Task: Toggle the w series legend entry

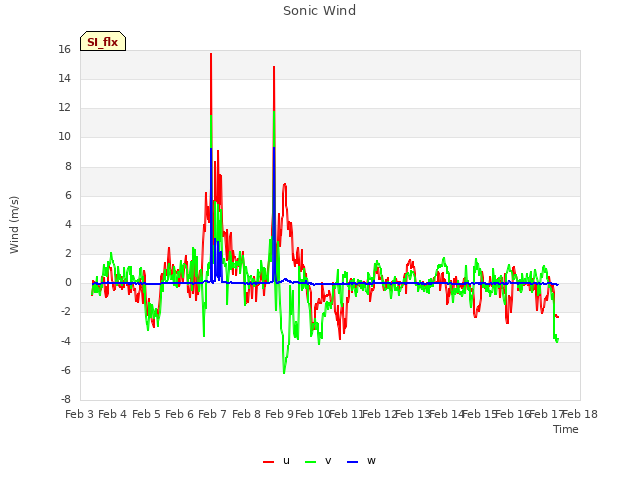Action: [x=361, y=461]
